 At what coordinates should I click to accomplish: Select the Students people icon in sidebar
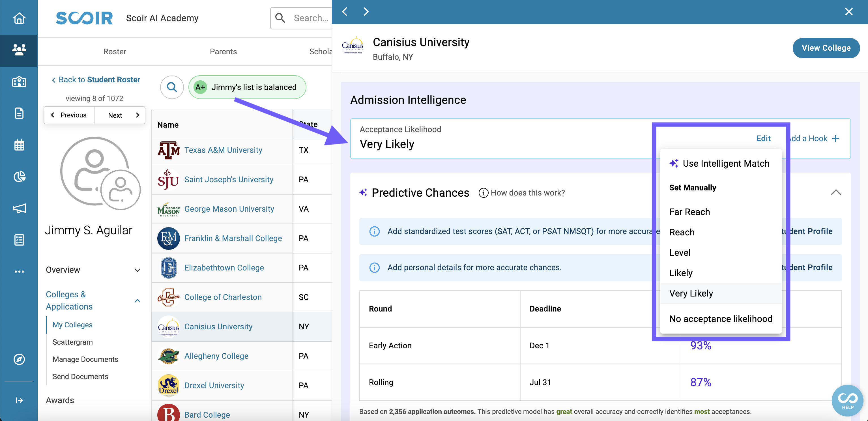click(x=19, y=50)
